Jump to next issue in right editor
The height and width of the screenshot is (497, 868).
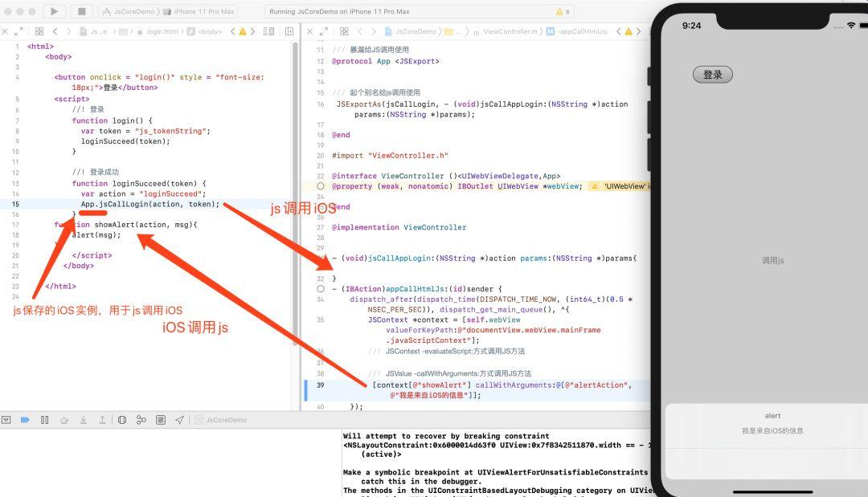click(638, 31)
